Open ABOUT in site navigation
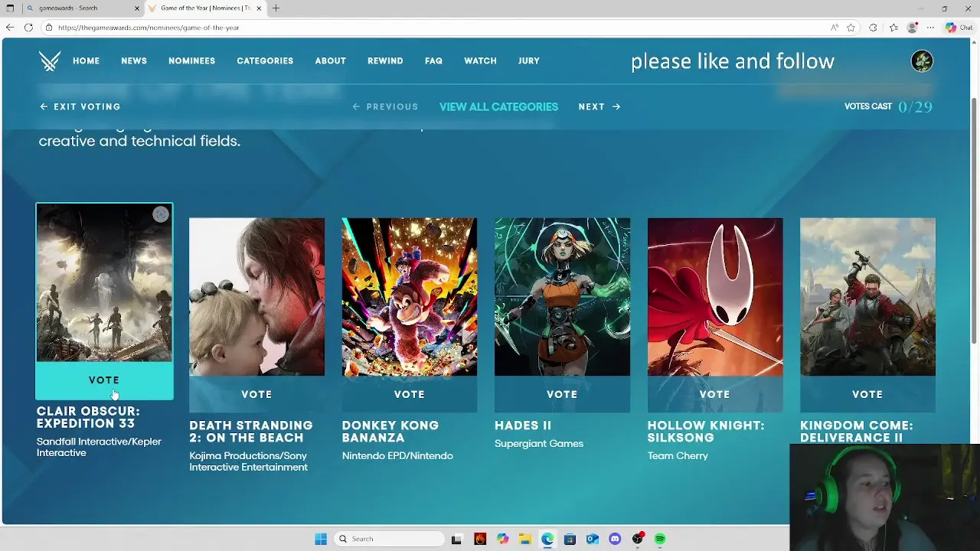 coord(331,61)
